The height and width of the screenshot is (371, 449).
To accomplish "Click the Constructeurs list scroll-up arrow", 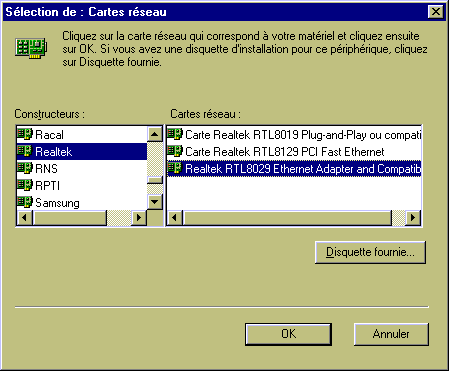I will (155, 135).
